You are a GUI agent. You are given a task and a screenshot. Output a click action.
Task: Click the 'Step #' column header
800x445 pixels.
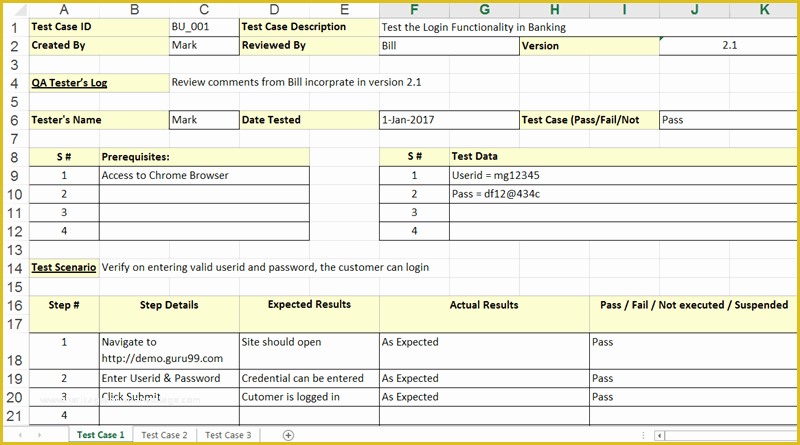64,314
